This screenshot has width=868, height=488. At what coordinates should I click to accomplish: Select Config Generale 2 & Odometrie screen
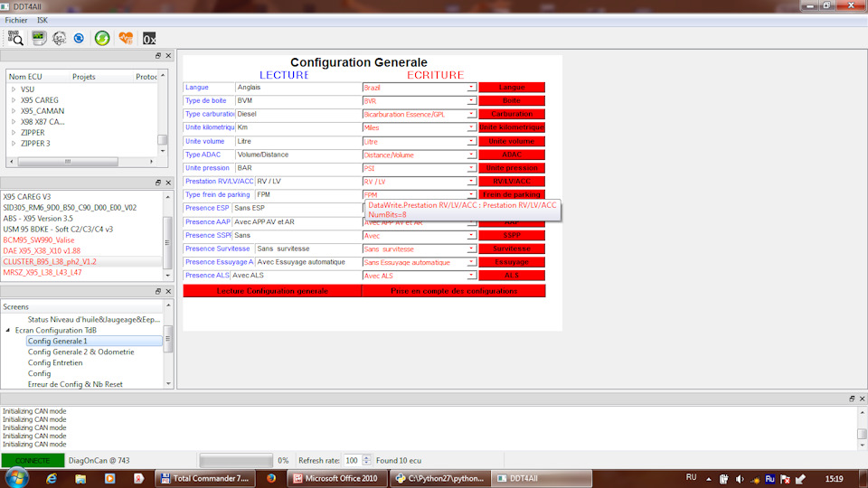(80, 352)
